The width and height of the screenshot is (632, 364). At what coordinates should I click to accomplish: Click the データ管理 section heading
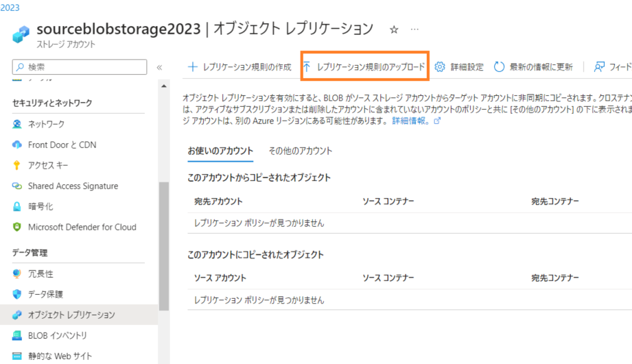(x=30, y=253)
